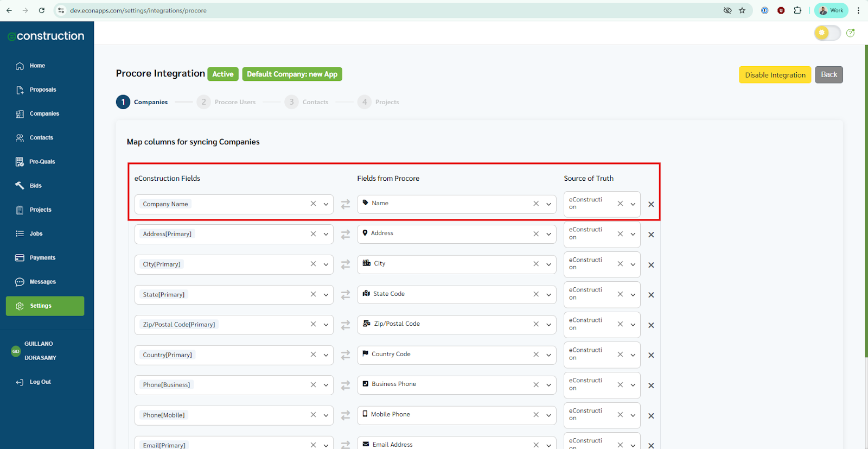Bookmark this page with star icon
The height and width of the screenshot is (449, 868).
tap(742, 10)
